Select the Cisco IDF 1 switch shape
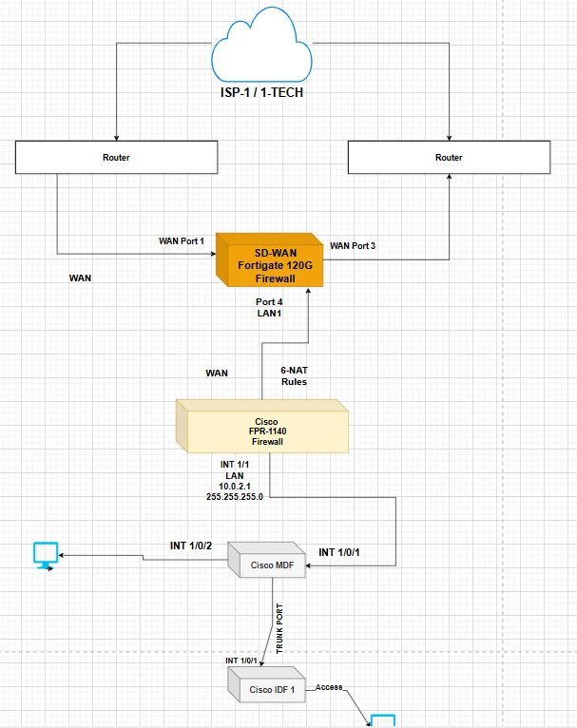Image resolution: width=577 pixels, height=728 pixels. pyautogui.click(x=266, y=685)
